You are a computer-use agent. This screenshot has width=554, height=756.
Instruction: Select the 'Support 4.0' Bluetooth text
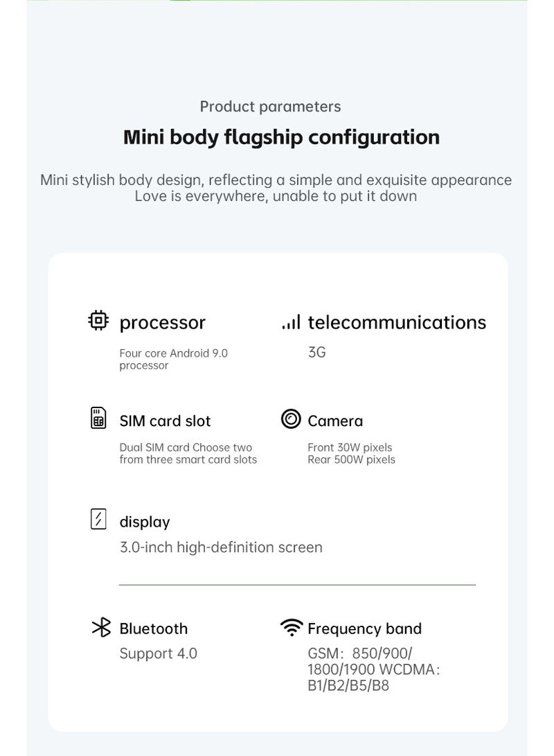tap(159, 653)
